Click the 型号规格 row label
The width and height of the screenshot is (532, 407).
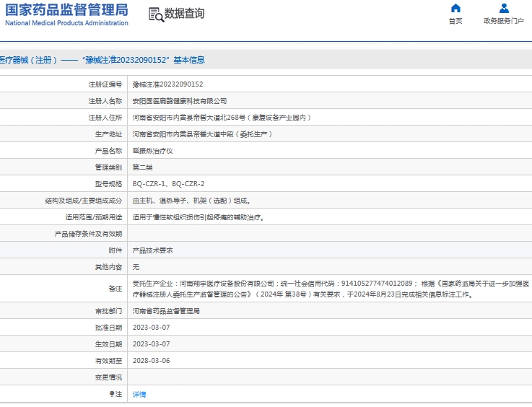(108, 184)
